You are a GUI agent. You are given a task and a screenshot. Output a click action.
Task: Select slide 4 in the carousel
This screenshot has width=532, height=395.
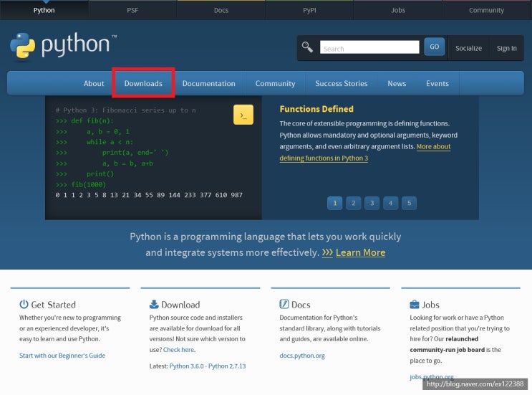click(x=390, y=203)
